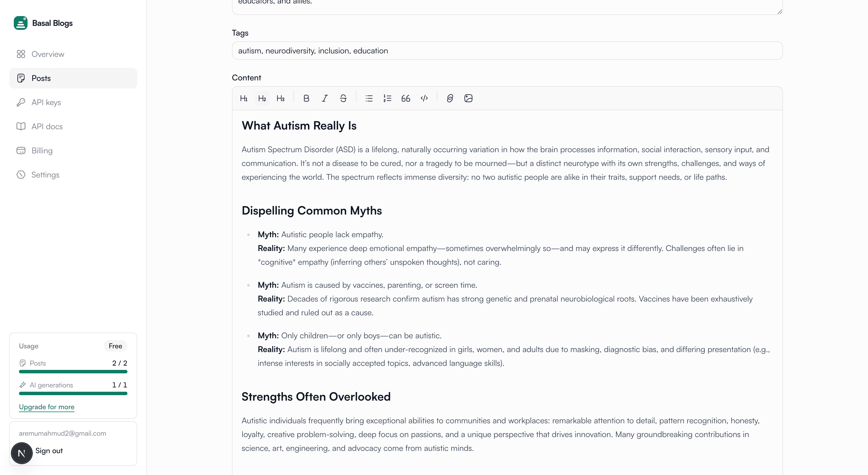Click the 'What Autism Really Is' heading

point(299,125)
